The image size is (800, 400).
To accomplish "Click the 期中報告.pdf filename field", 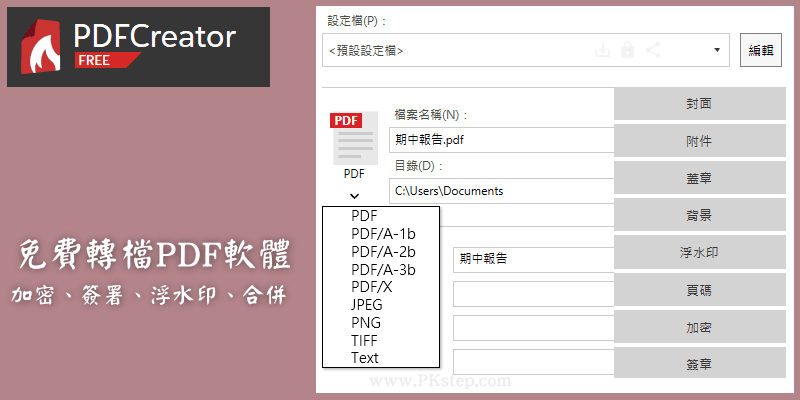I will pyautogui.click(x=502, y=140).
